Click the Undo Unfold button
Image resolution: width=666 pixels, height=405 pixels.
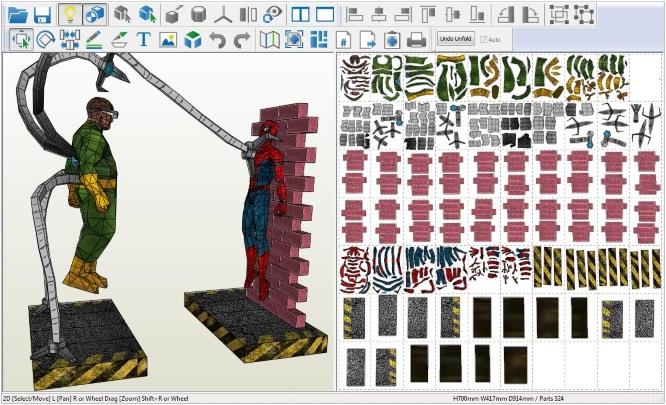click(456, 39)
